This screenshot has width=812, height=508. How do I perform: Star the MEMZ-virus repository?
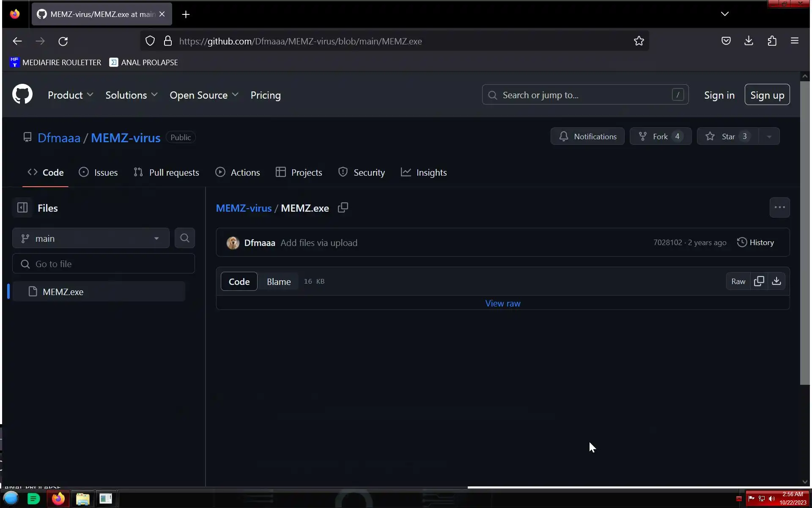[x=727, y=136]
